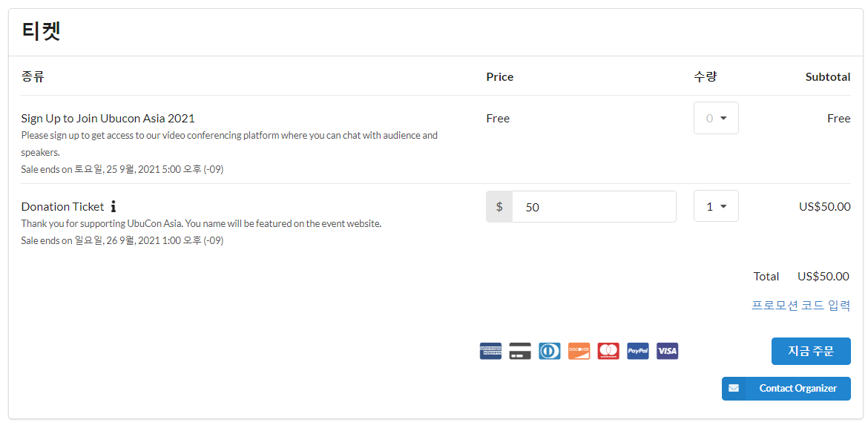
Task: Click the Donation Ticket info icon
Action: pos(113,206)
